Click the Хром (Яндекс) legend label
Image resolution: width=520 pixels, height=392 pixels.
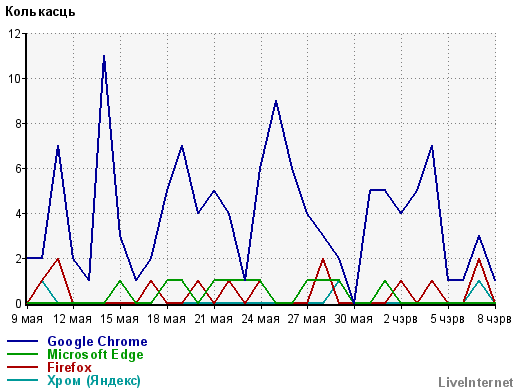click(x=94, y=380)
